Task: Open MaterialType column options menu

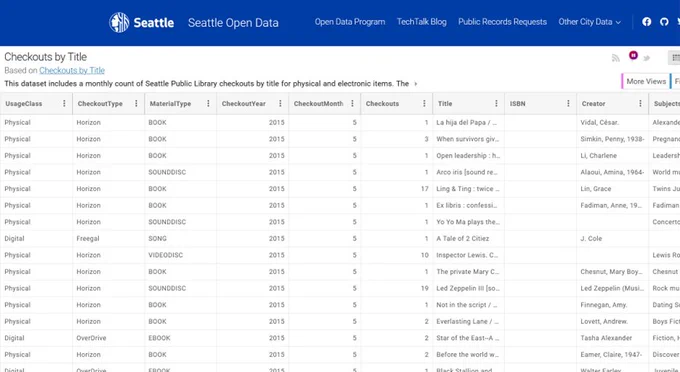Action: point(208,103)
